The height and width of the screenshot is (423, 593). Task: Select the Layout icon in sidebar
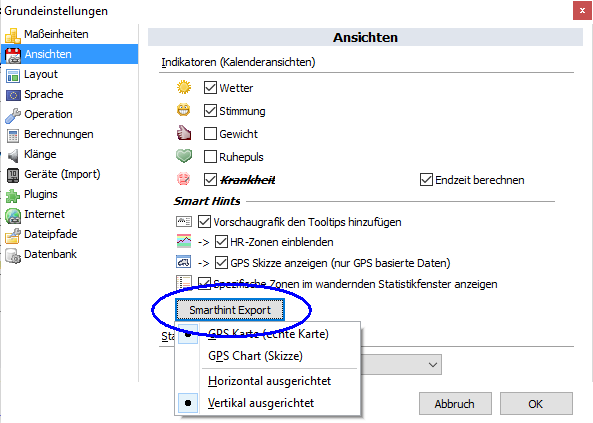click(13, 76)
